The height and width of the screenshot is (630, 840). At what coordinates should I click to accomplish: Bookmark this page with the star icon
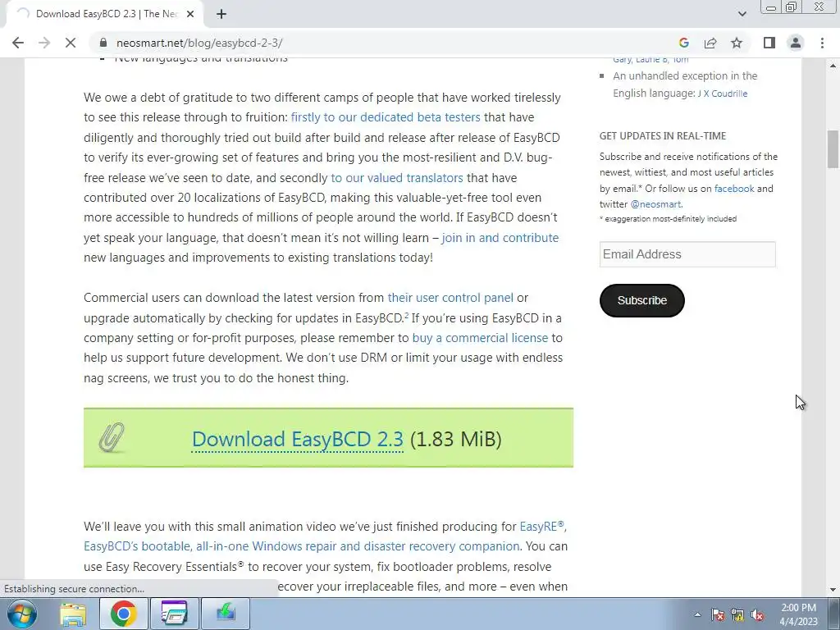(x=737, y=43)
